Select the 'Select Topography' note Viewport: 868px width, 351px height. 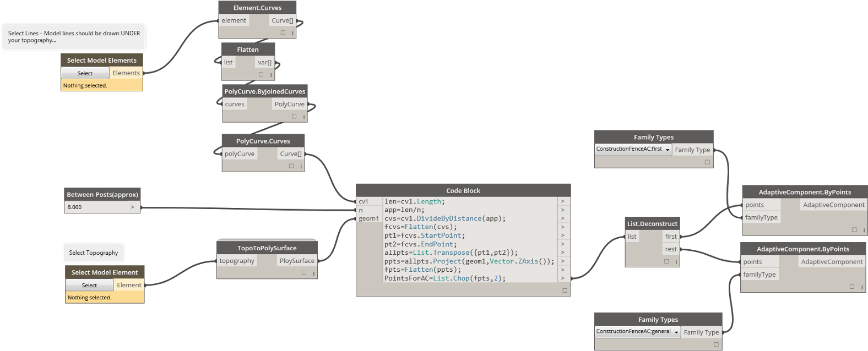[x=94, y=253]
